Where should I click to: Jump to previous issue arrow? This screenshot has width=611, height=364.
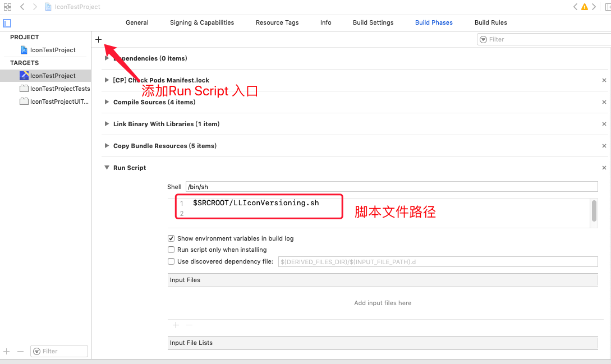[x=575, y=7]
